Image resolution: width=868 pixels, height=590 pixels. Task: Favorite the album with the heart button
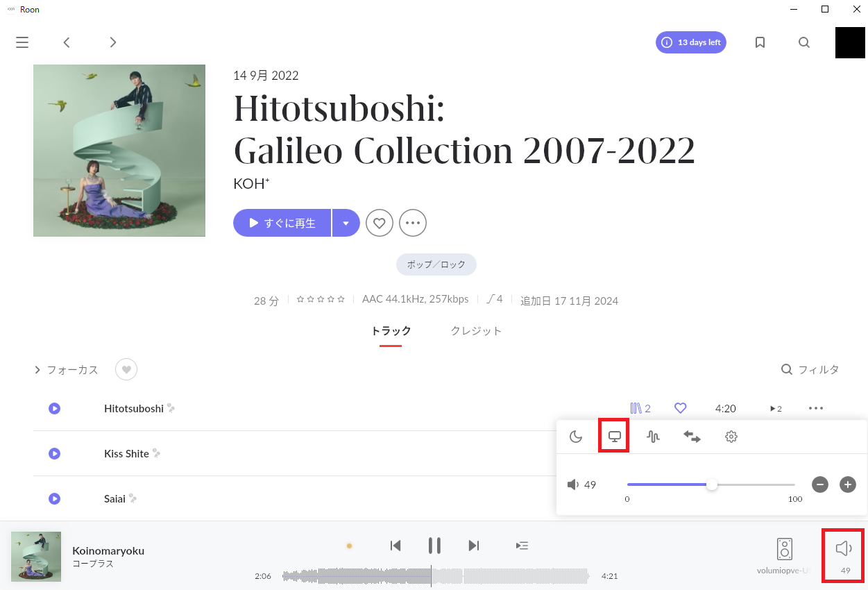point(380,223)
